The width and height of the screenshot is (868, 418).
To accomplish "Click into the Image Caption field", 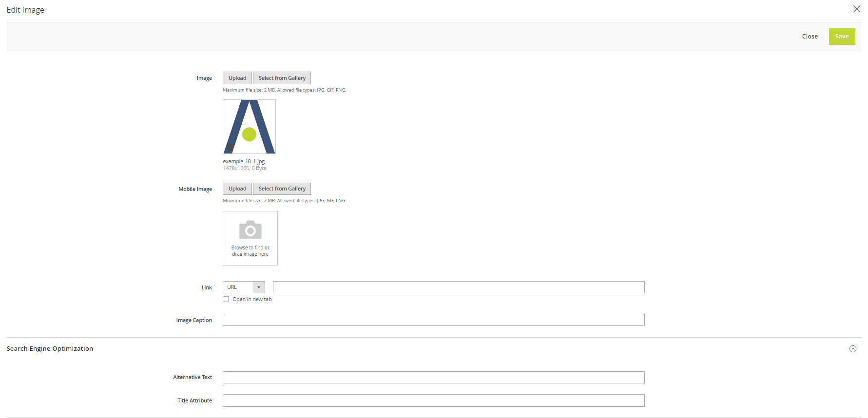I will (433, 320).
